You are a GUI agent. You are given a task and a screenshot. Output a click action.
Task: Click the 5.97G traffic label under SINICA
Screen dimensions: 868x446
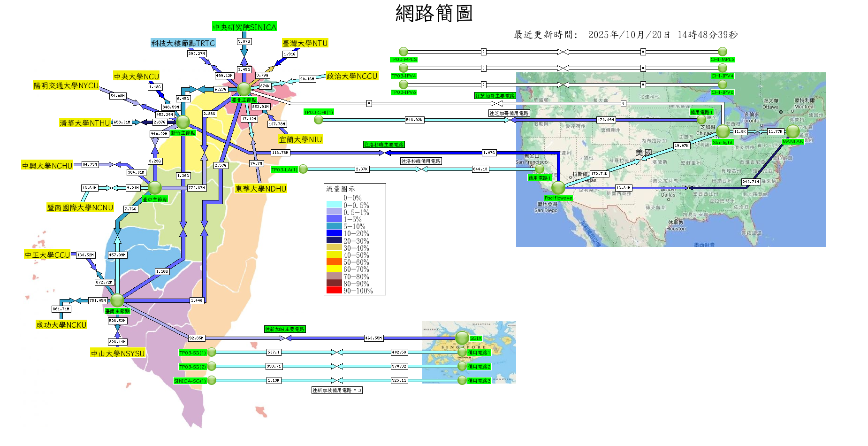pos(244,41)
